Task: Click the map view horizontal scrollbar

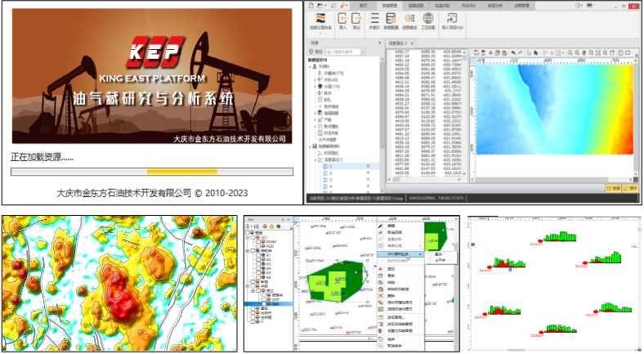Action: pos(552,180)
